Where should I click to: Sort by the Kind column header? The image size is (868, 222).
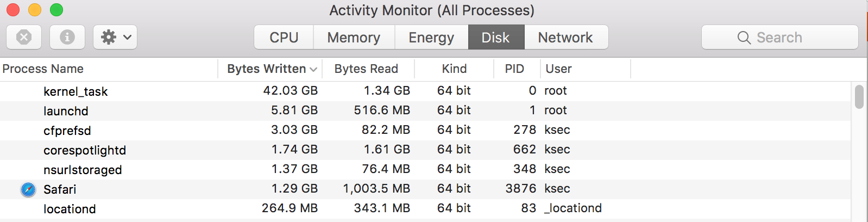click(x=454, y=69)
